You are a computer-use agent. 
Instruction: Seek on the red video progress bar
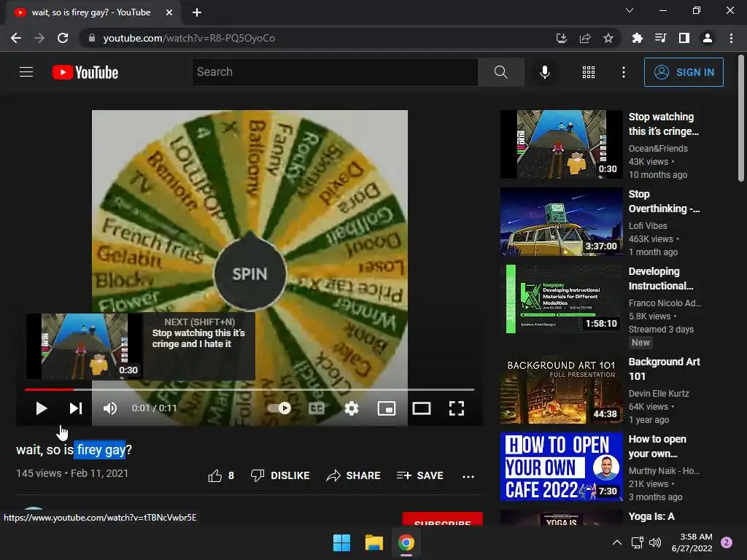pyautogui.click(x=249, y=389)
